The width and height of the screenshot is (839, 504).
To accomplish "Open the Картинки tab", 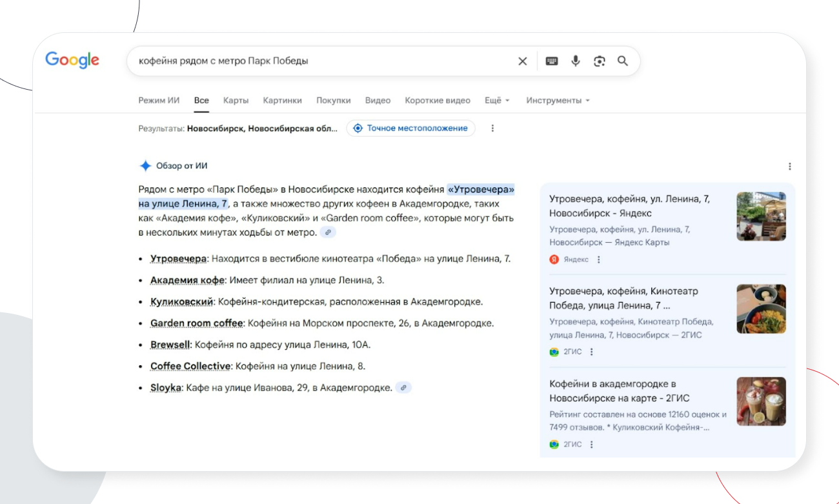I will [x=282, y=101].
